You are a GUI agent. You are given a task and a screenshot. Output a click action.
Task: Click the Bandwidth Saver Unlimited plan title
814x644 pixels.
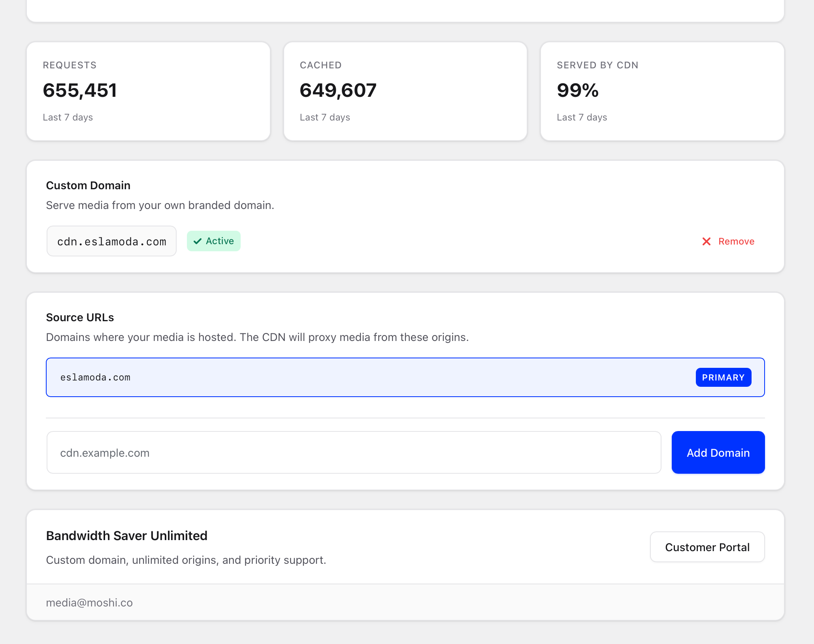point(126,536)
